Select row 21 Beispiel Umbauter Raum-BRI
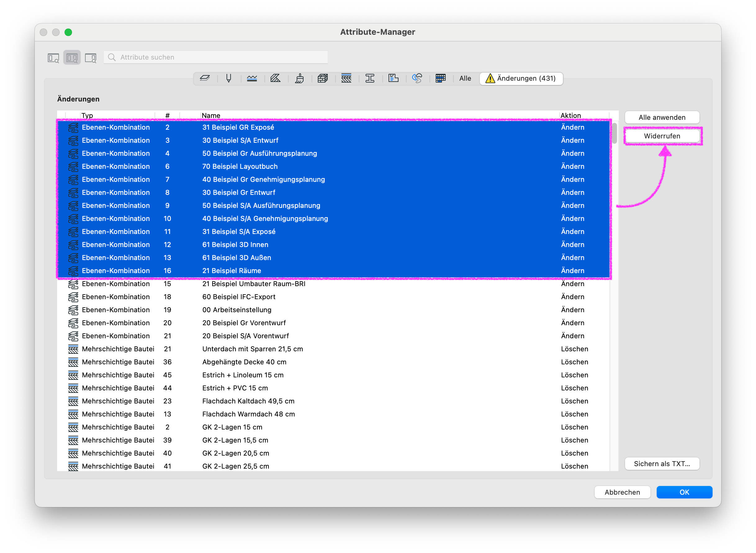The image size is (756, 553). pyautogui.click(x=334, y=284)
